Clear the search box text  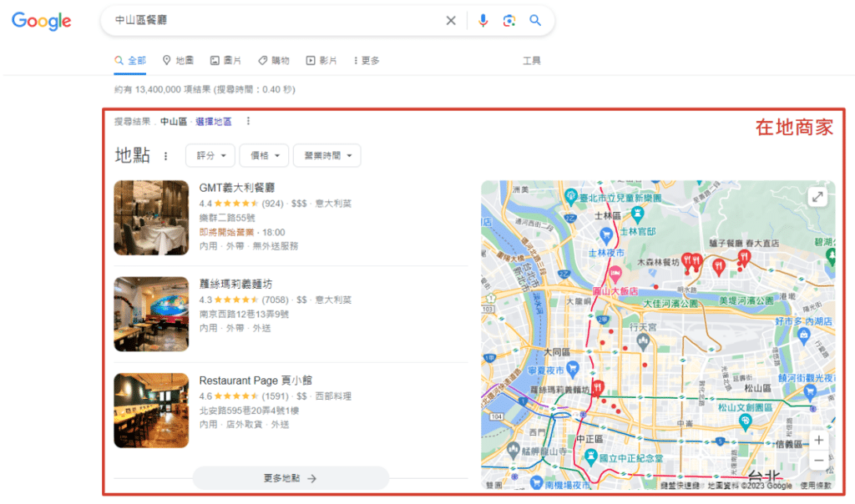tap(451, 21)
